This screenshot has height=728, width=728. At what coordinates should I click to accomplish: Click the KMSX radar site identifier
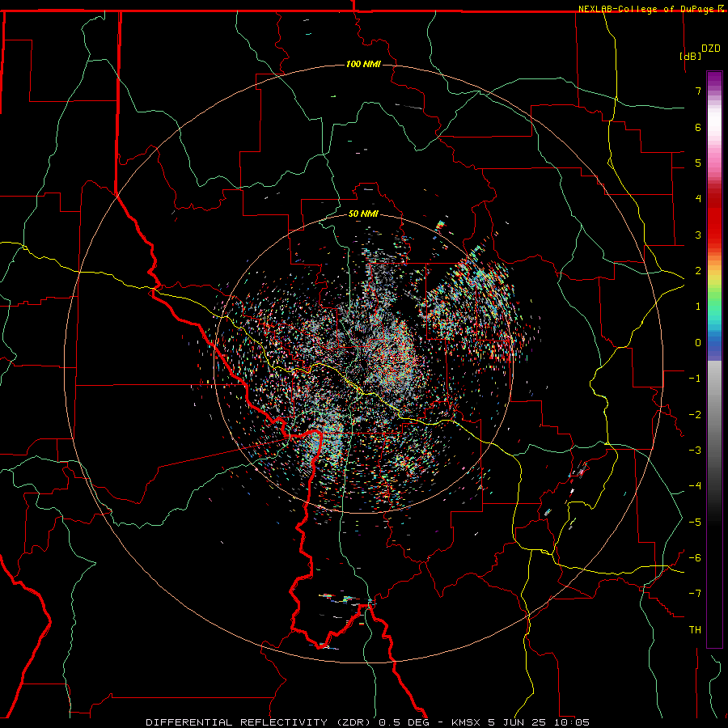(466, 722)
